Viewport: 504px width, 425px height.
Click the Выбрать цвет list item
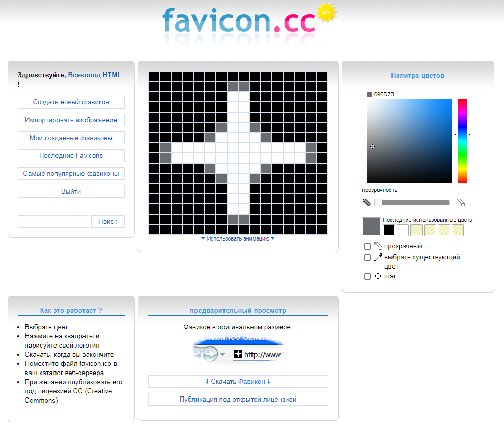coord(46,327)
